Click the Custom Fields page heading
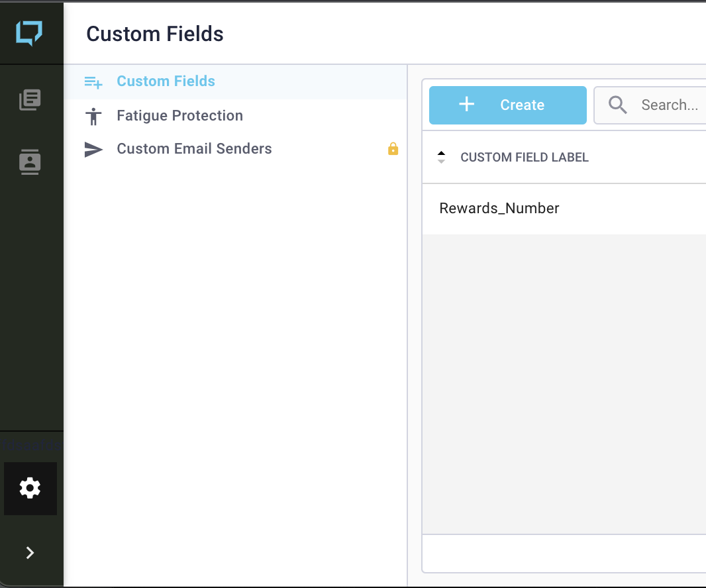This screenshot has height=588, width=706. [x=155, y=34]
